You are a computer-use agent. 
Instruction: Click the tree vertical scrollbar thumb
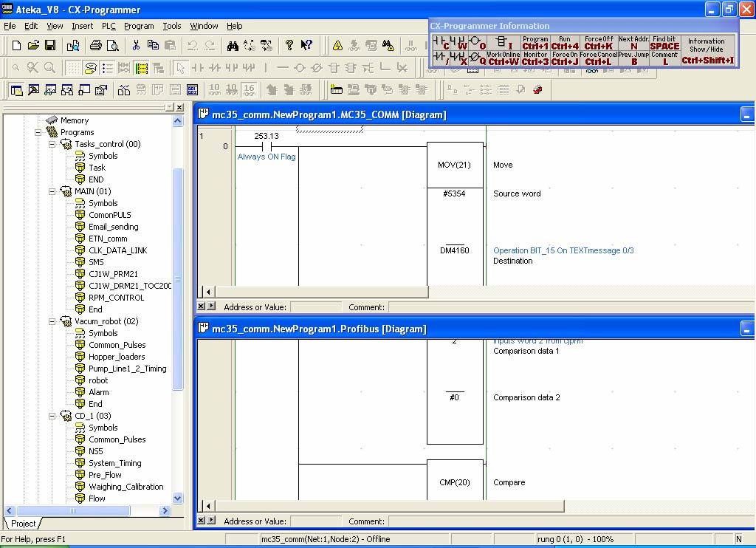tap(177, 279)
